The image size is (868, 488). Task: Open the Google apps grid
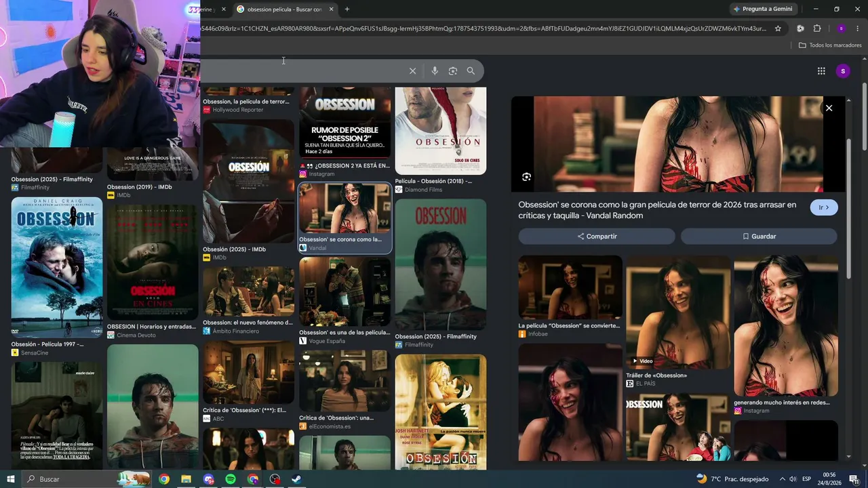(x=821, y=71)
